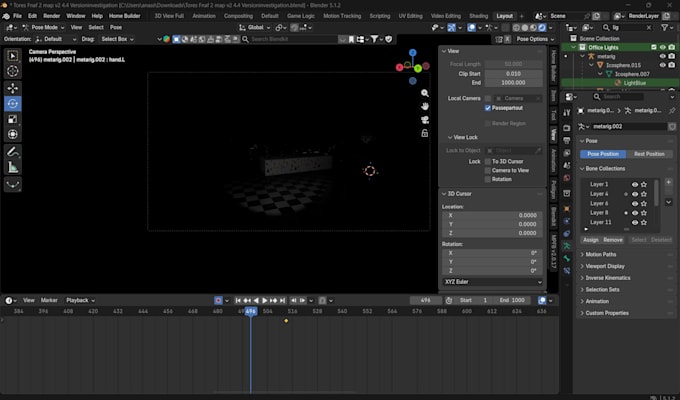Viewport: 680px width, 400px height.
Task: Open the Home Builder menu
Action: (124, 16)
